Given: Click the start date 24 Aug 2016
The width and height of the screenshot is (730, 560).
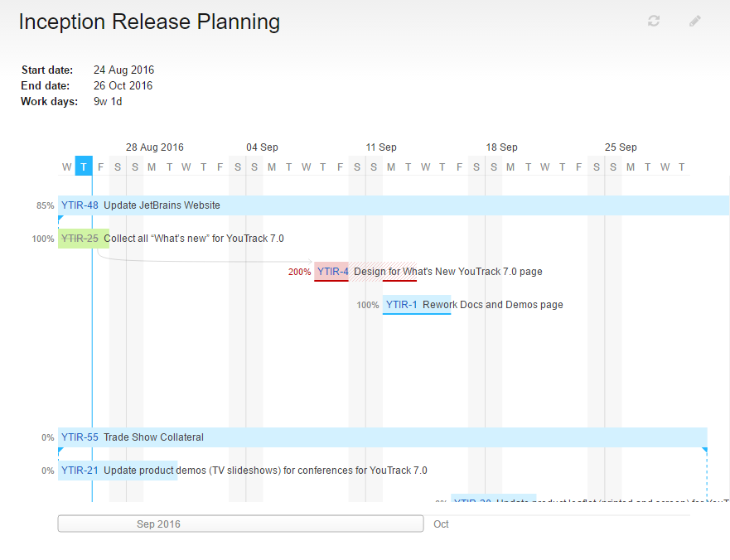Looking at the screenshot, I should pyautogui.click(x=123, y=70).
